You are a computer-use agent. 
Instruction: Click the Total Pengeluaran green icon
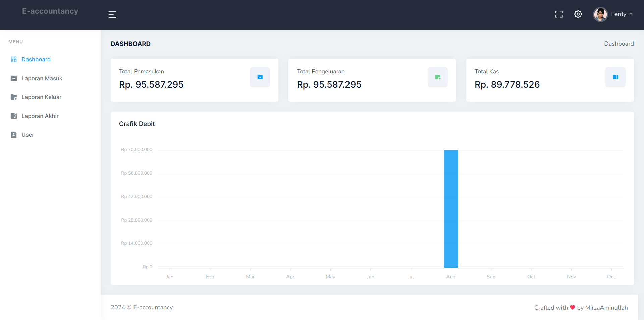point(437,77)
